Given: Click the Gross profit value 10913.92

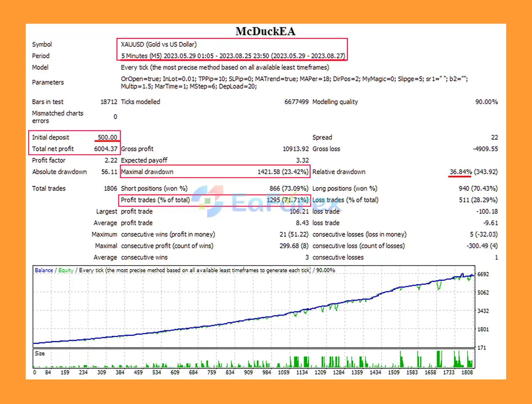Looking at the screenshot, I should (x=296, y=149).
